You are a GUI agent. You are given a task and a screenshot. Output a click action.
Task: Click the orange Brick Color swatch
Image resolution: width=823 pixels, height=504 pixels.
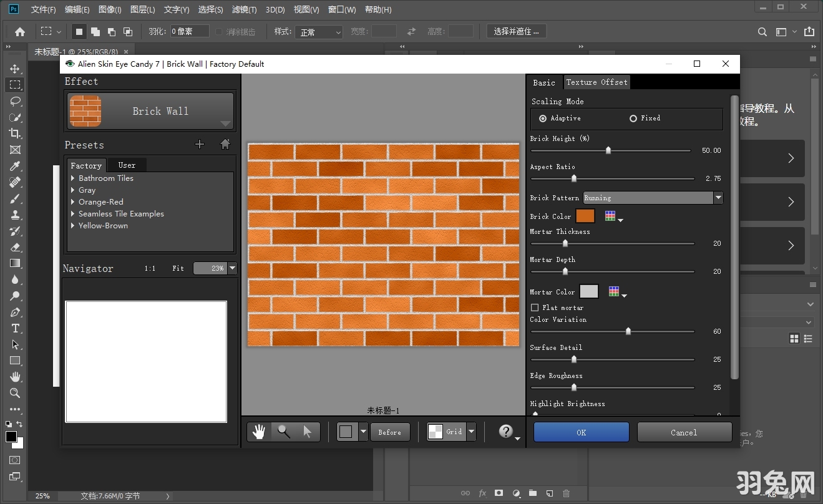(x=585, y=216)
